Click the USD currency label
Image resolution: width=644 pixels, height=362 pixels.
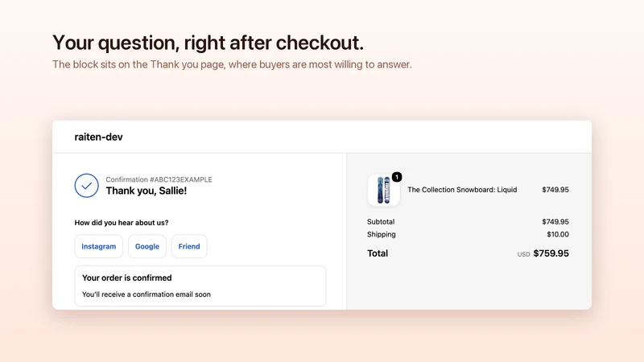[524, 254]
